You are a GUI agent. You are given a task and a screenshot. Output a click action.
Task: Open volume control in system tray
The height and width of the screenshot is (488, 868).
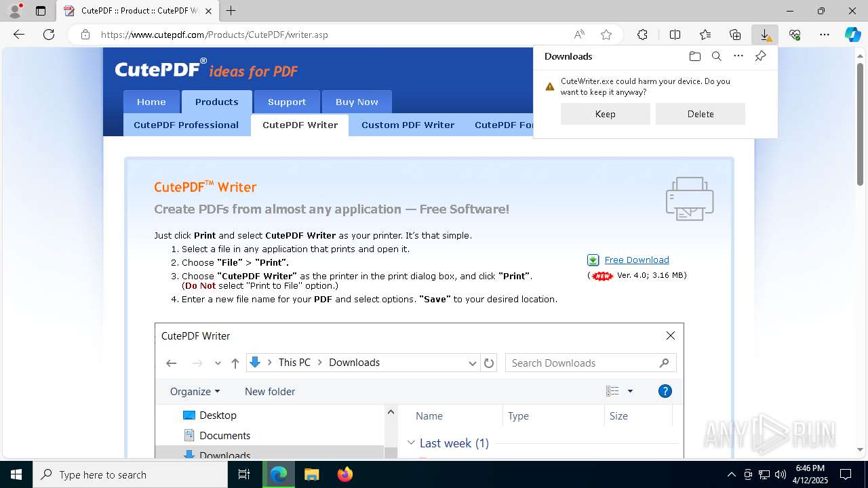tap(780, 474)
